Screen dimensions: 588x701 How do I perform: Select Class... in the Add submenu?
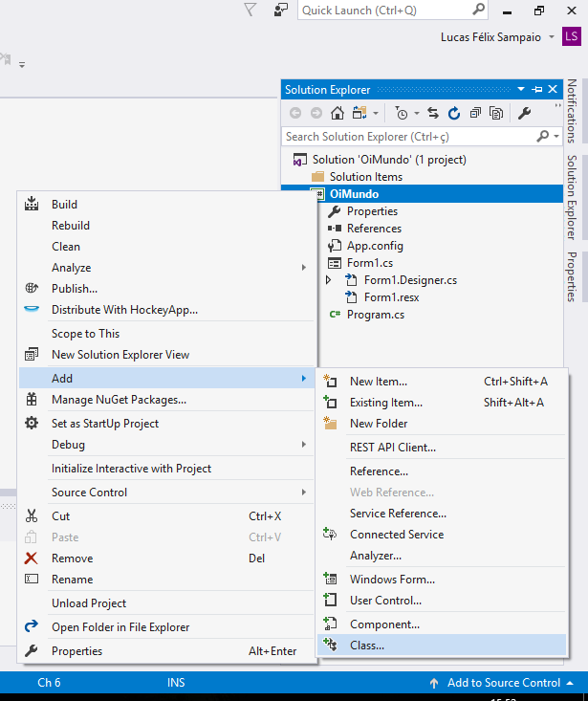pos(366,646)
